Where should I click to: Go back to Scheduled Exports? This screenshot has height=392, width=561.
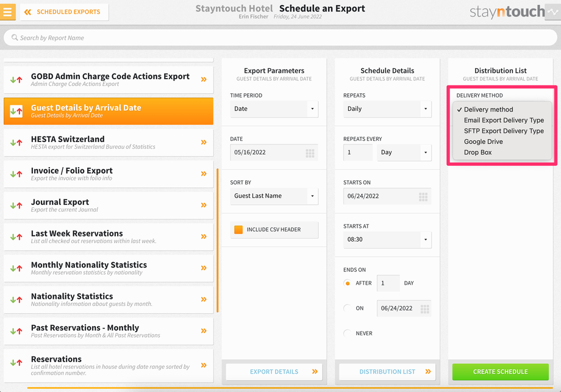65,12
